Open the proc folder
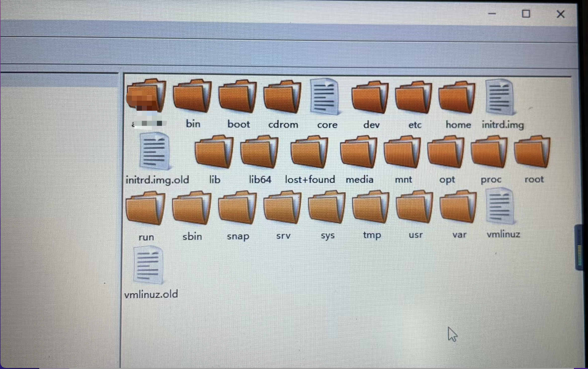This screenshot has height=369, width=588. [490, 152]
